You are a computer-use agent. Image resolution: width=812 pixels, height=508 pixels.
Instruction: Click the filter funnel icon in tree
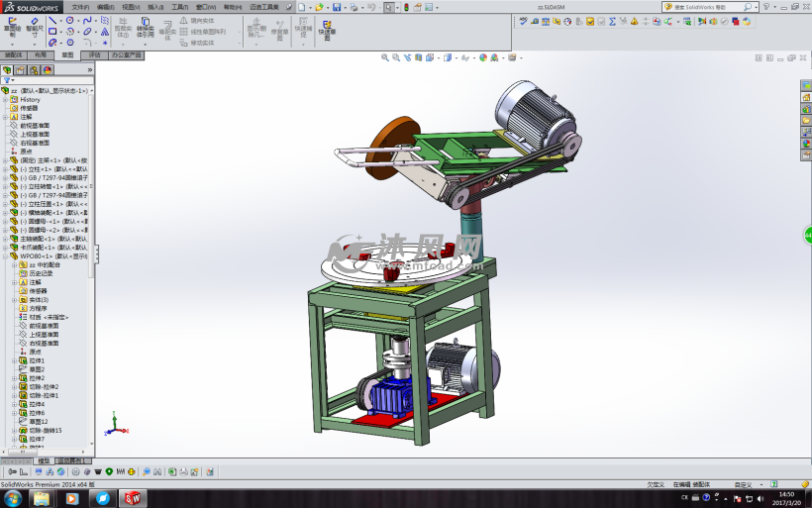coord(6,80)
